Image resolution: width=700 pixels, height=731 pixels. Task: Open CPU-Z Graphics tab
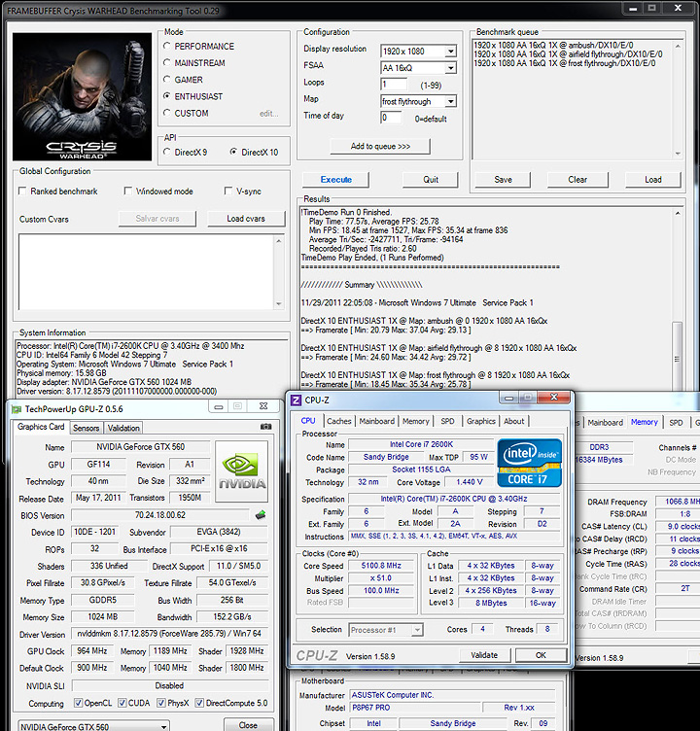click(481, 421)
